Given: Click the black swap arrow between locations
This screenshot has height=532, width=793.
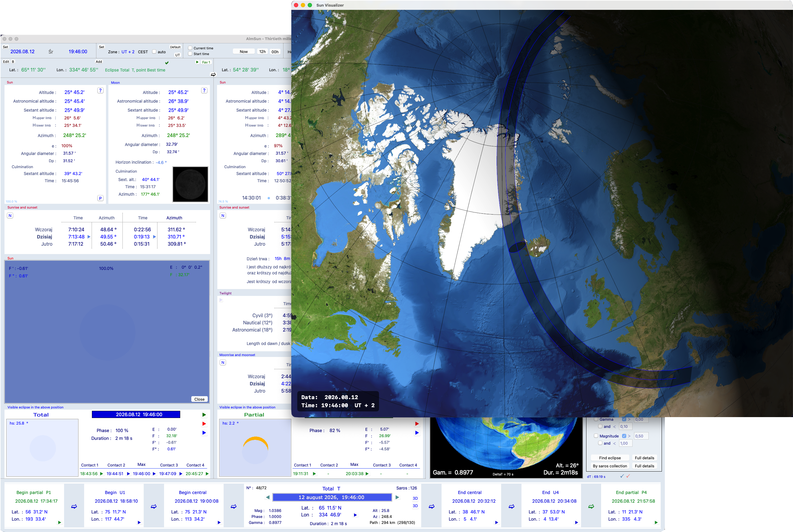Looking at the screenshot, I should pyautogui.click(x=213, y=74).
